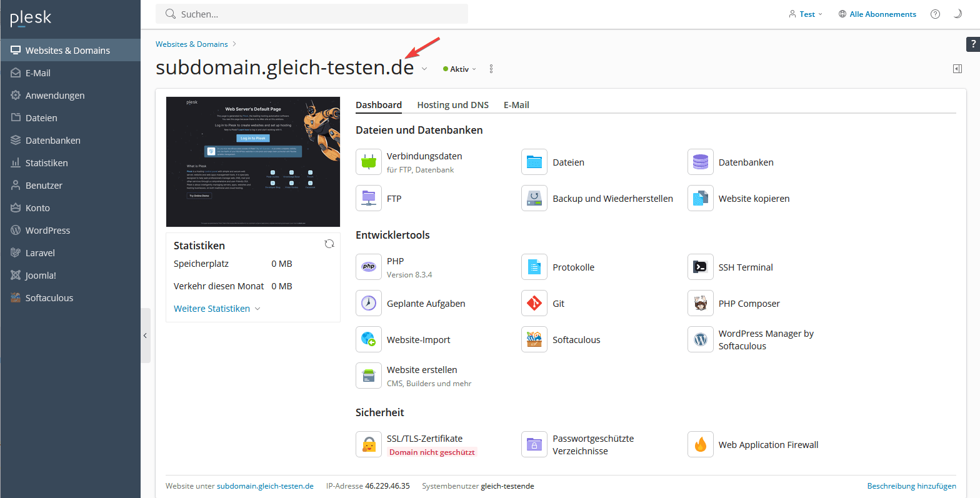Switch to the Hosting und DNS tab

(x=452, y=105)
